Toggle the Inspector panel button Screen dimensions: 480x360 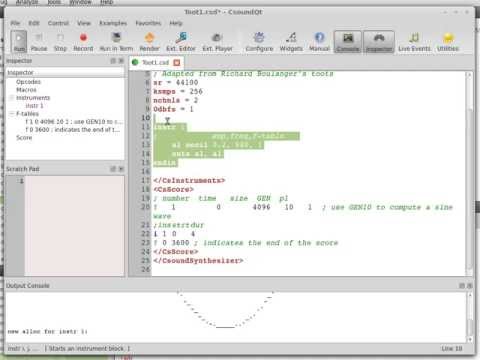point(379,41)
